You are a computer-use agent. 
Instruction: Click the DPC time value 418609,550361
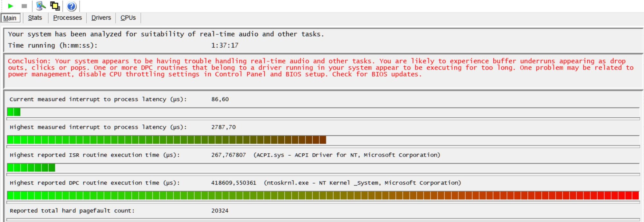tap(233, 183)
